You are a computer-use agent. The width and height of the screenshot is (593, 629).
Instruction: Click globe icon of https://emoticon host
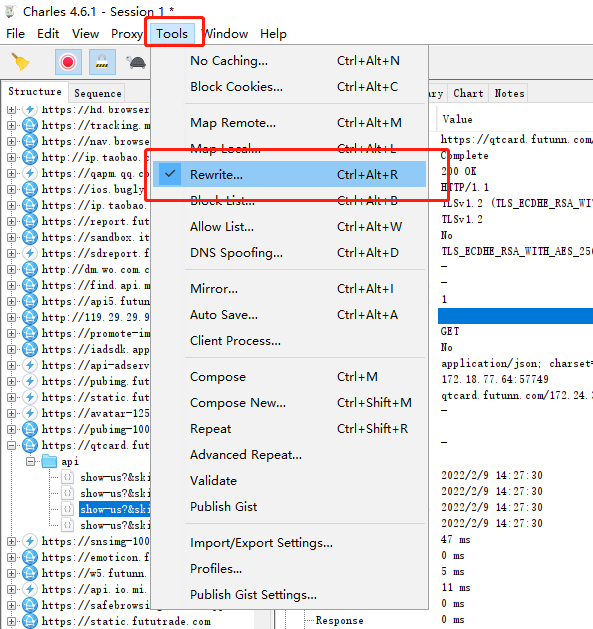[30, 557]
